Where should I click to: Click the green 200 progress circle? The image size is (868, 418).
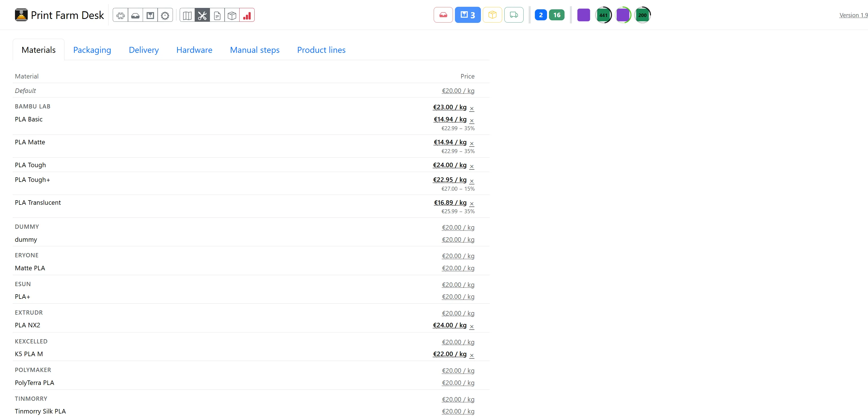pos(643,15)
